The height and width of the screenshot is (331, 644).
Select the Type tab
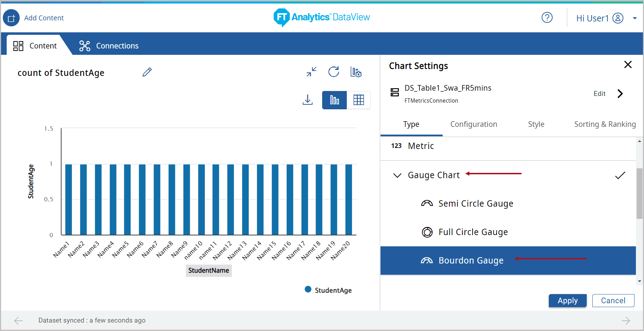tap(411, 124)
